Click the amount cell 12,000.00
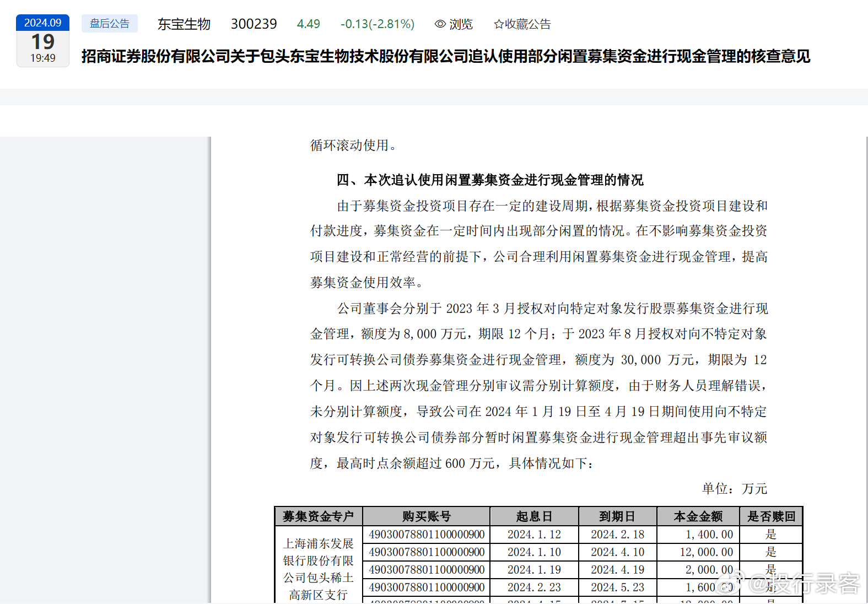This screenshot has height=604, width=868. 698,552
